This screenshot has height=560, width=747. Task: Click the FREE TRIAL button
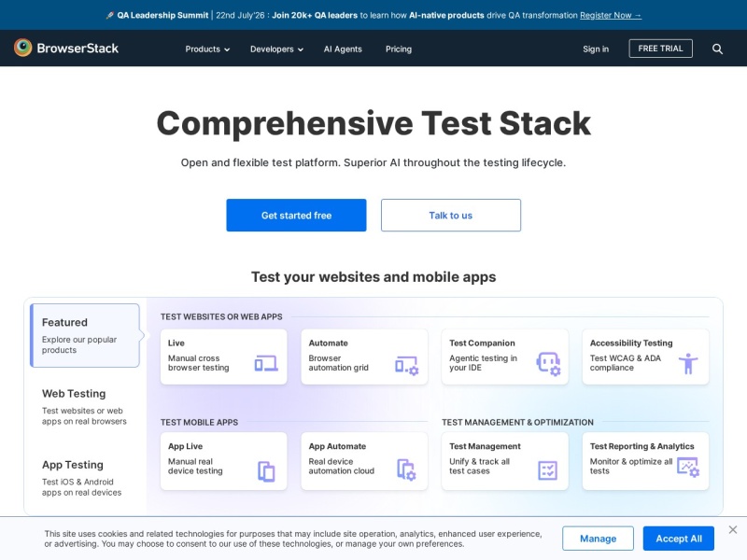tap(660, 49)
